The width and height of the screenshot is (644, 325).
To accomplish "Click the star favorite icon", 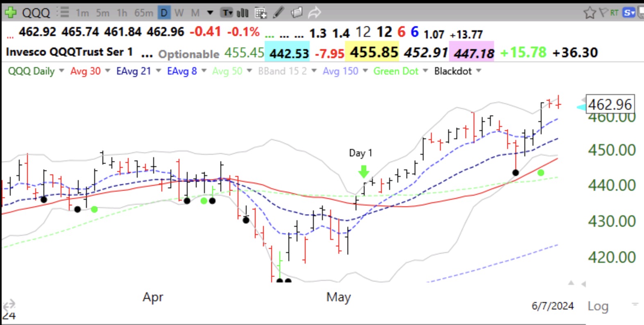I will (x=590, y=13).
